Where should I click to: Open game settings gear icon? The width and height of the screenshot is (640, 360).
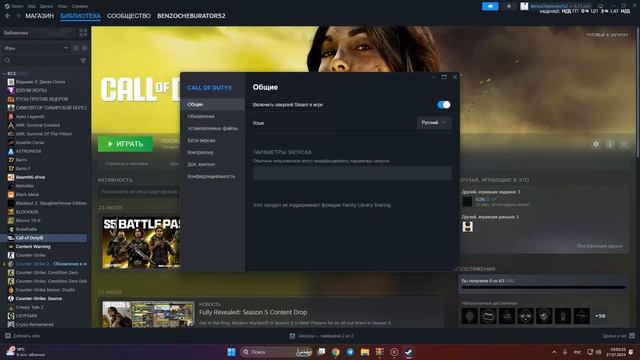point(596,144)
